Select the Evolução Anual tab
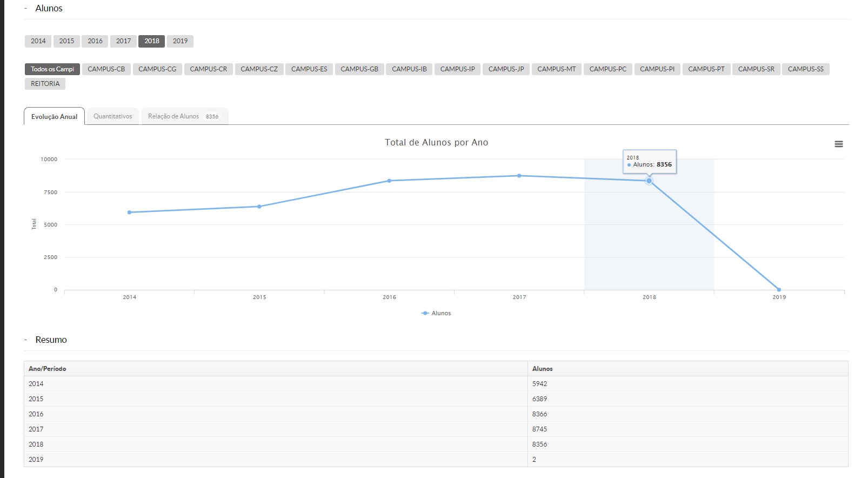The height and width of the screenshot is (478, 868). click(54, 116)
